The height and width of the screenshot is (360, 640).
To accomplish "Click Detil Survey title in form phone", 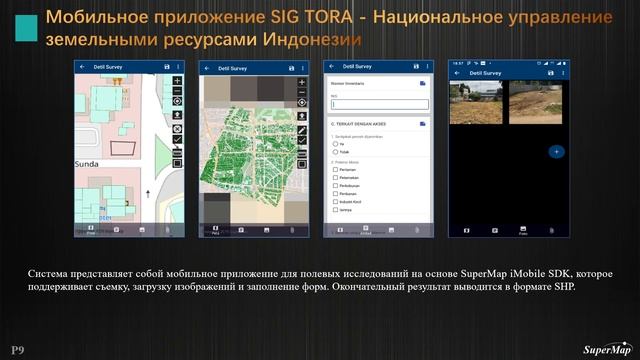I will (357, 66).
